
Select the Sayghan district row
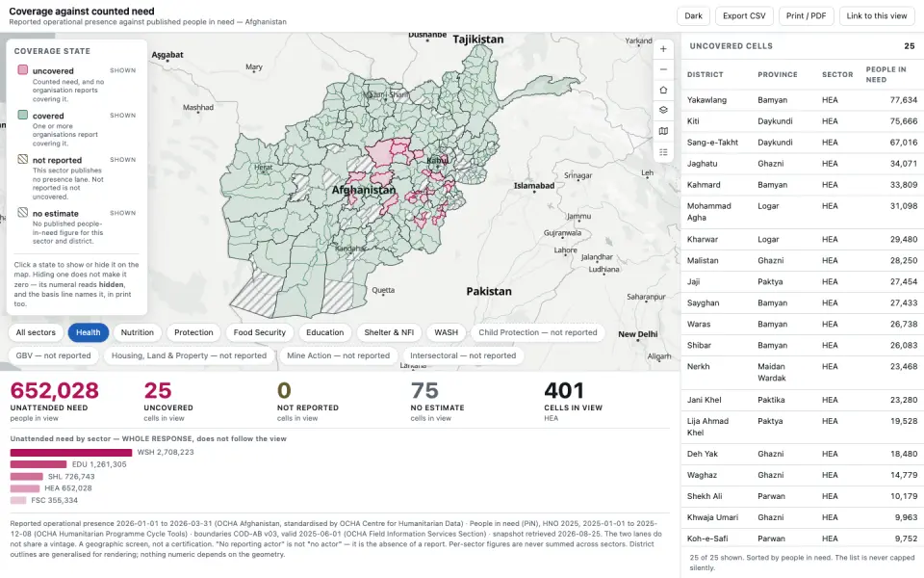802,303
